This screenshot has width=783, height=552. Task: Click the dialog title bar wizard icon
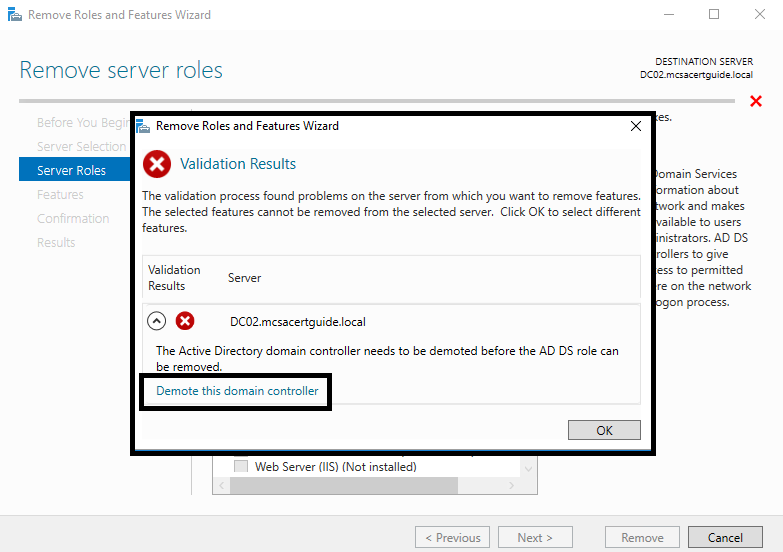tap(143, 126)
